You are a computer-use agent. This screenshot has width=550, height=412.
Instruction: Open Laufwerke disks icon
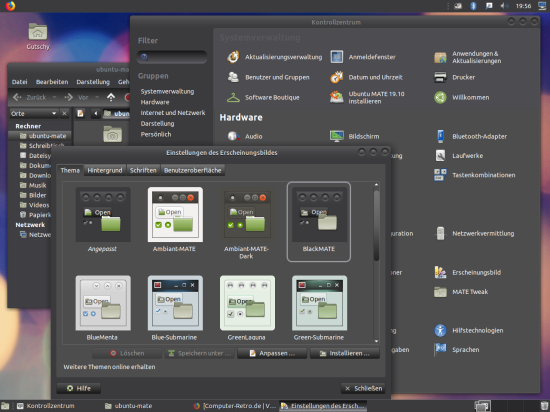point(440,155)
